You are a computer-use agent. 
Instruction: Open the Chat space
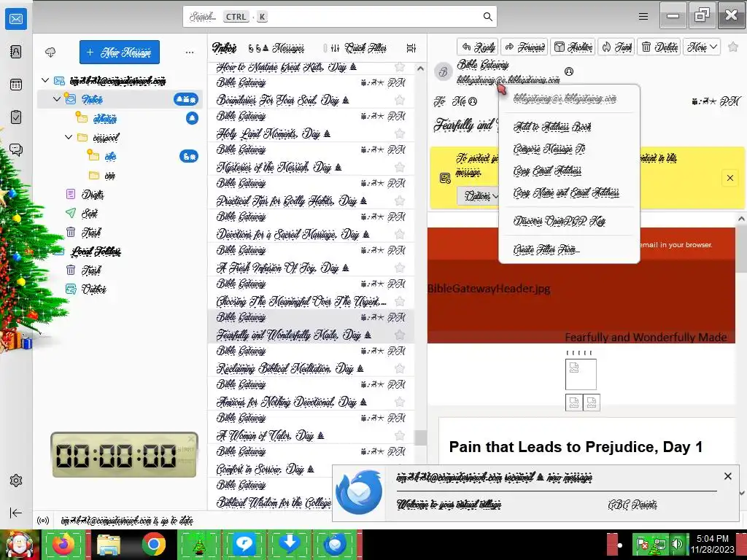point(16,150)
